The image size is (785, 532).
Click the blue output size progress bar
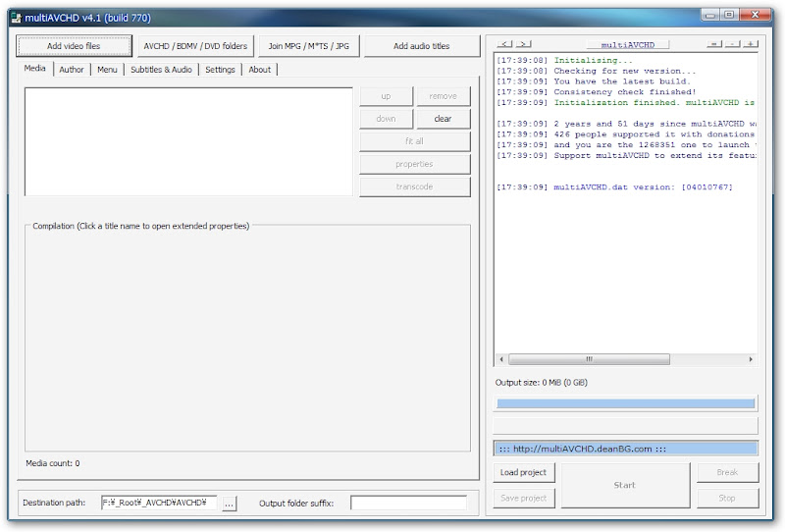point(625,403)
